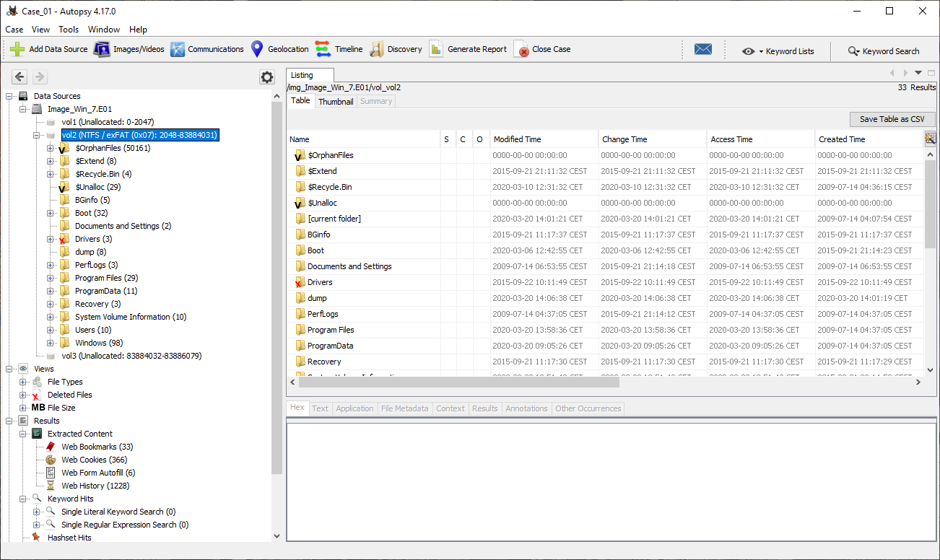Viewport: 940px width, 560px height.
Task: Select the File Types view node
Action: point(65,382)
